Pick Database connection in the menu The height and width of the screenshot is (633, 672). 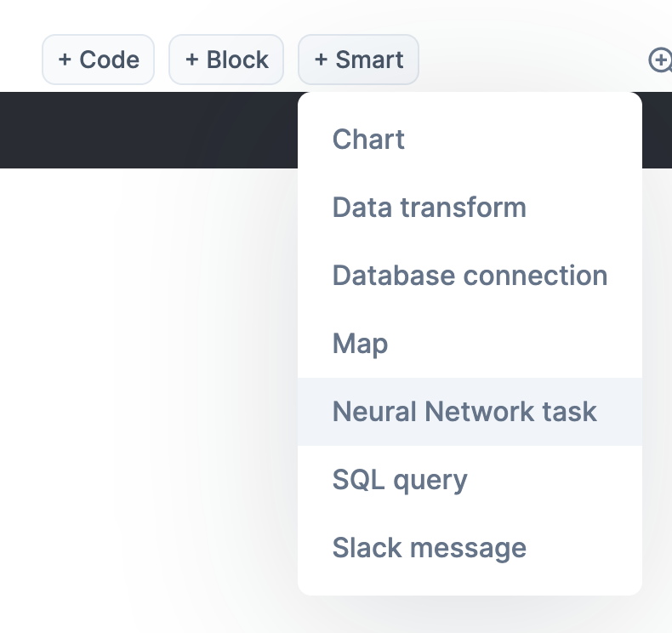pos(470,276)
